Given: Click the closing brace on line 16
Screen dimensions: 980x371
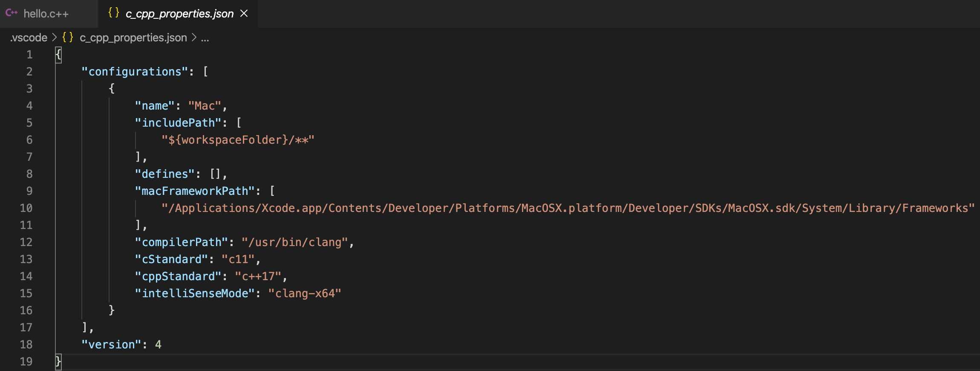Looking at the screenshot, I should coord(112,310).
